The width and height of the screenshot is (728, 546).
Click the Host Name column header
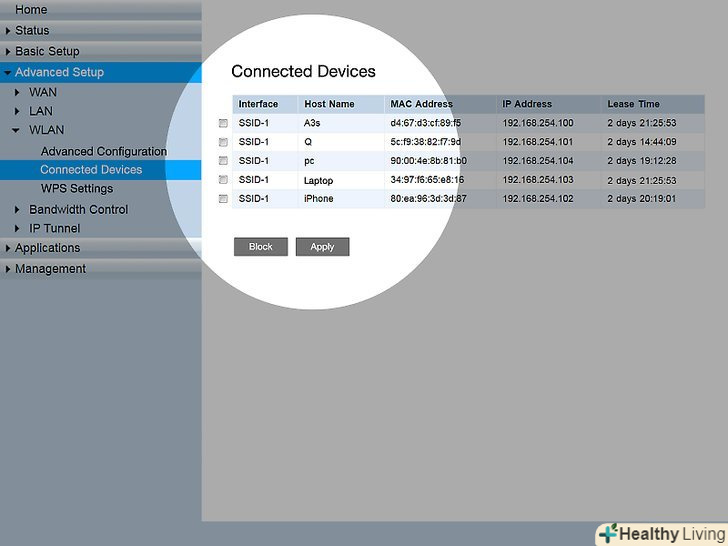(329, 104)
